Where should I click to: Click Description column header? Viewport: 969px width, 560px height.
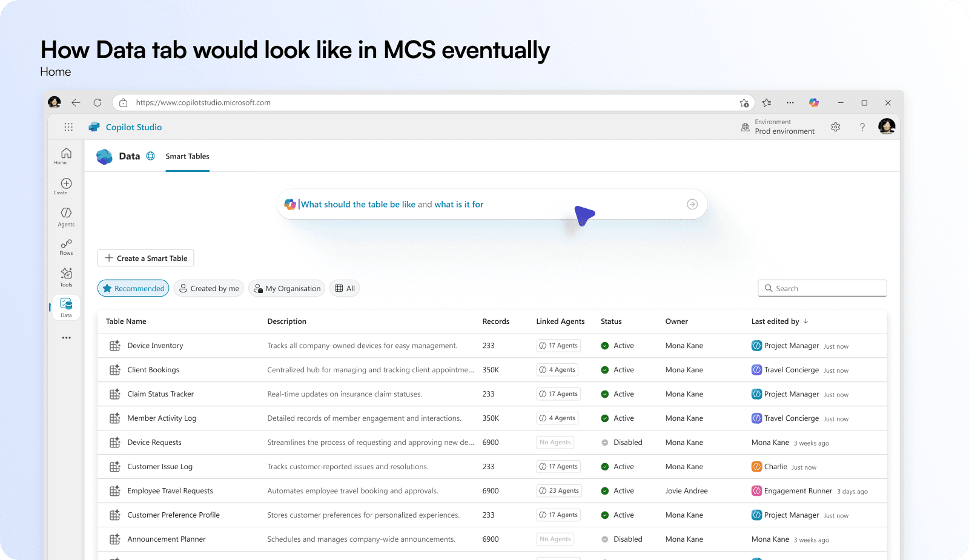287,321
